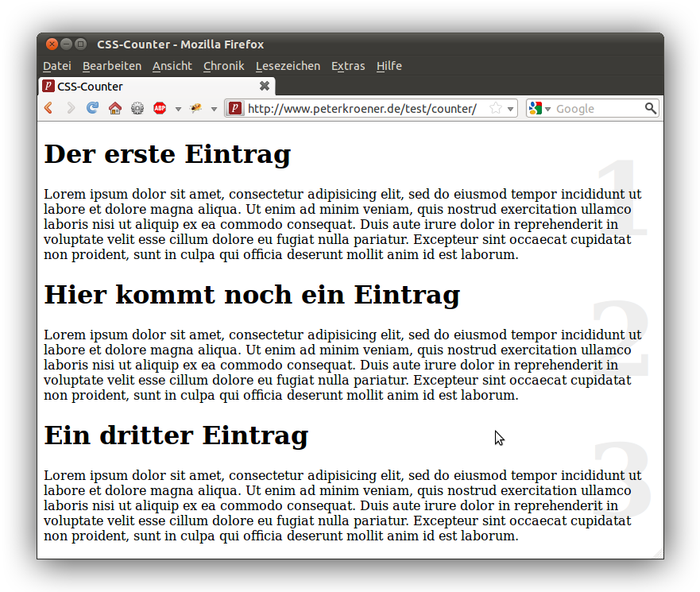Close the Firefox window
Screen dimensions: 700x592
click(x=52, y=44)
